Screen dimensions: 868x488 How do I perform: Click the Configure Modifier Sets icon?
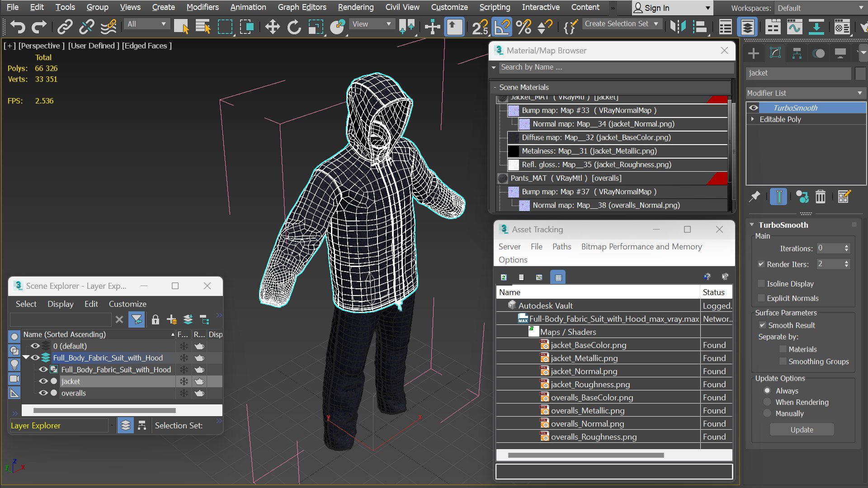844,197
